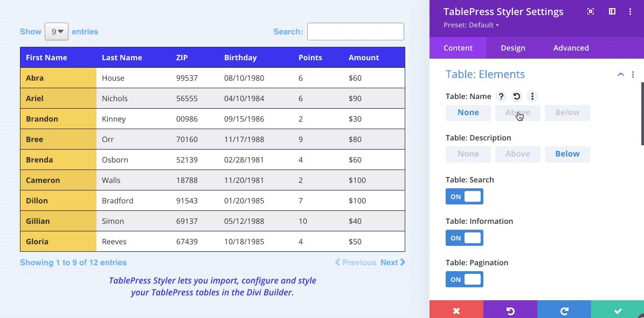Switch the settings panel layout view icon

tap(612, 11)
